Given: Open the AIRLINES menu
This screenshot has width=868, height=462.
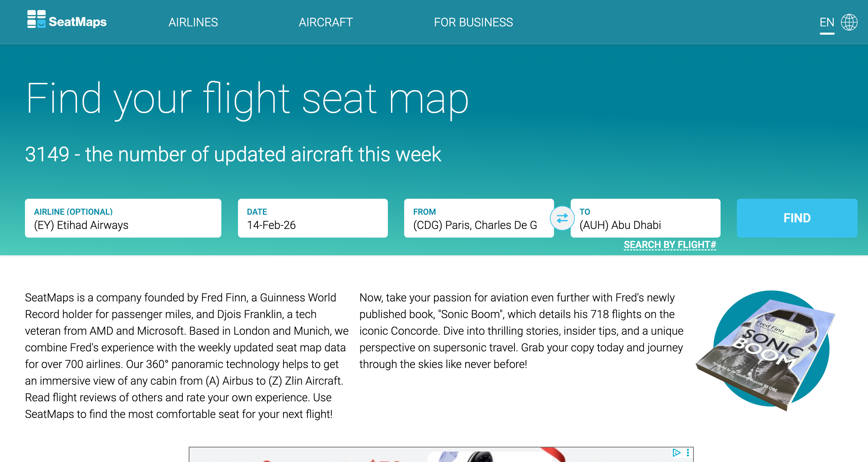Looking at the screenshot, I should (x=193, y=22).
